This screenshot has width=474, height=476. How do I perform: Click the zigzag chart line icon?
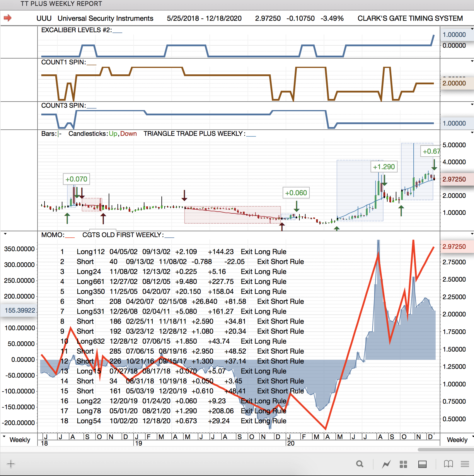pos(386,464)
